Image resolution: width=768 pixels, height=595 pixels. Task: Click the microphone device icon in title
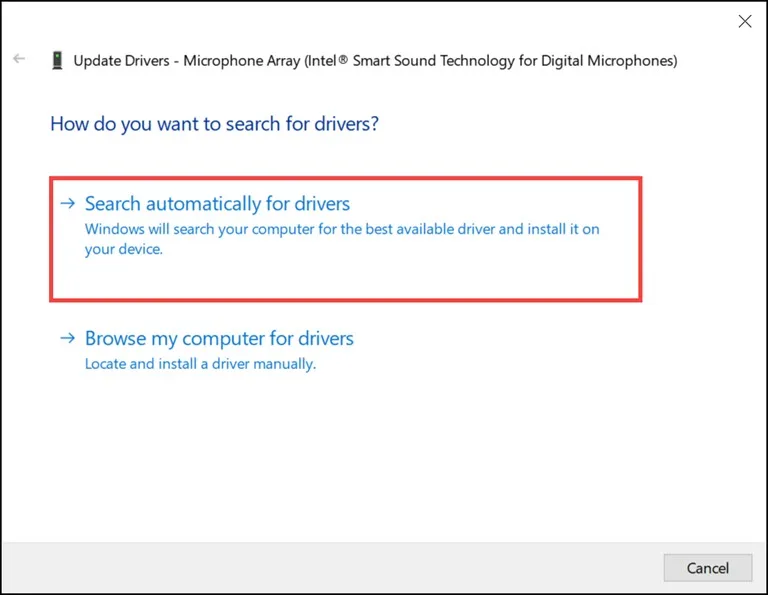[x=57, y=60]
